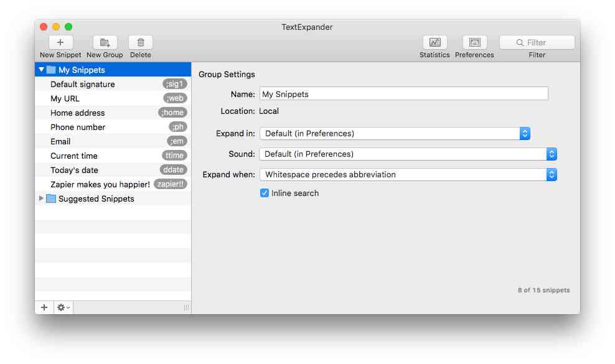The height and width of the screenshot is (364, 615).
Task: Open the Statistics panel
Action: [434, 42]
